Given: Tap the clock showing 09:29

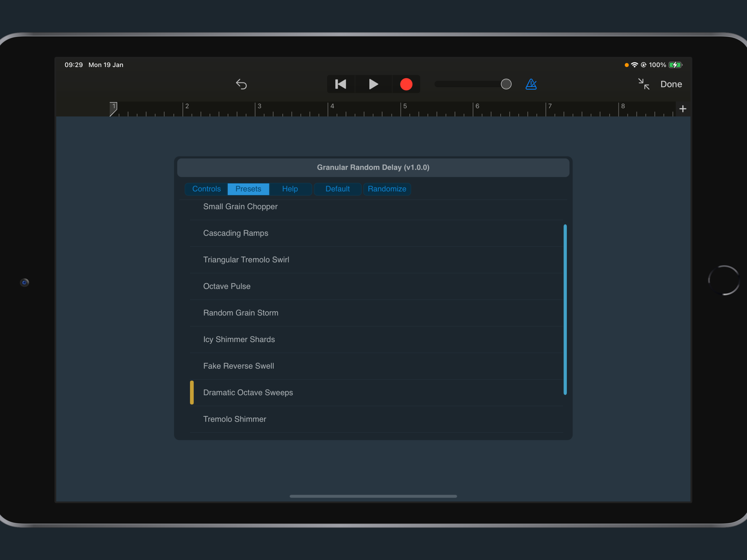Looking at the screenshot, I should pyautogui.click(x=74, y=65).
